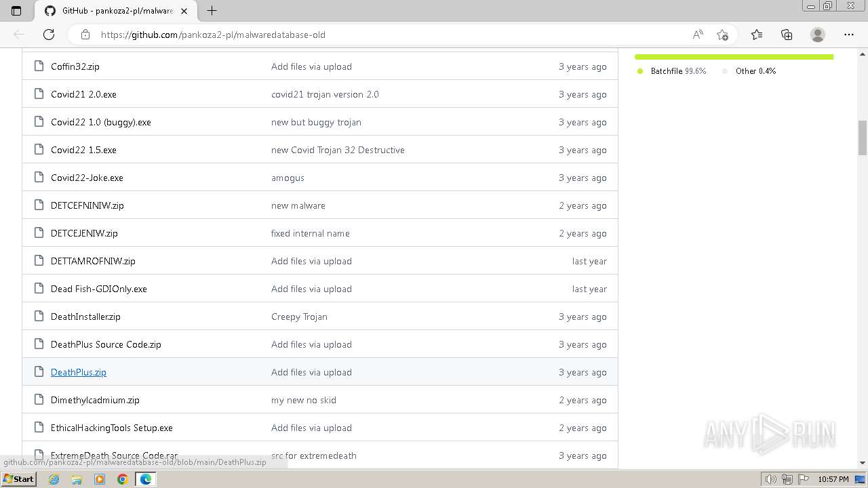Open the Collections icon

click(787, 35)
